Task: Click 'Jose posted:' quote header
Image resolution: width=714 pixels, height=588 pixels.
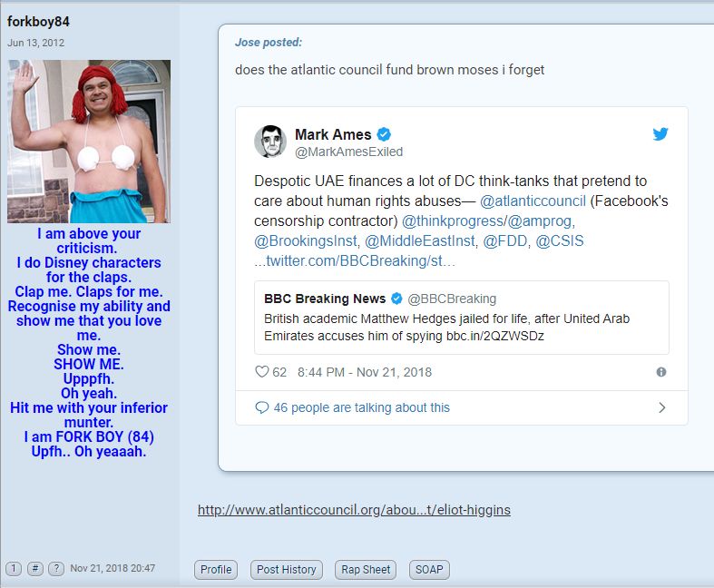Action: [269, 43]
